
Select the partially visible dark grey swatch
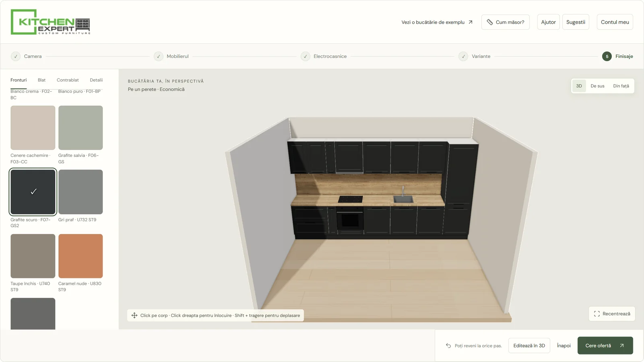pos(33,313)
